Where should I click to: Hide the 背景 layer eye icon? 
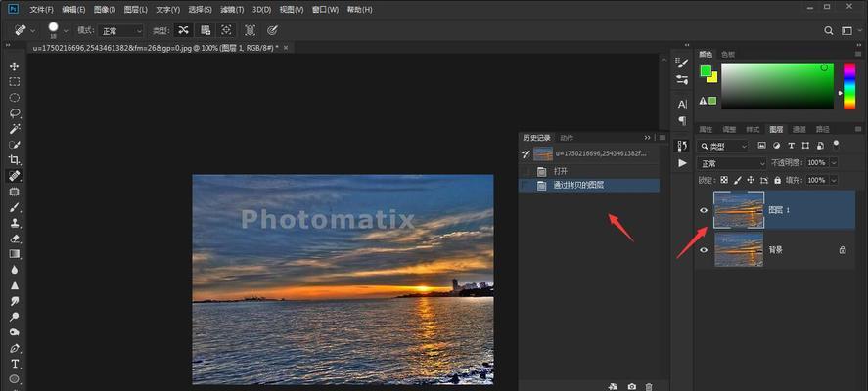[x=704, y=250]
